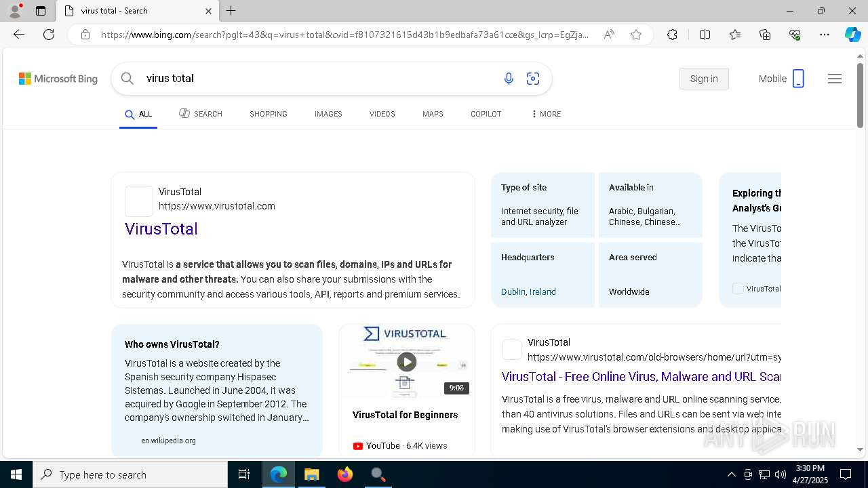Open the Favorites list
868x488 pixels.
(735, 35)
